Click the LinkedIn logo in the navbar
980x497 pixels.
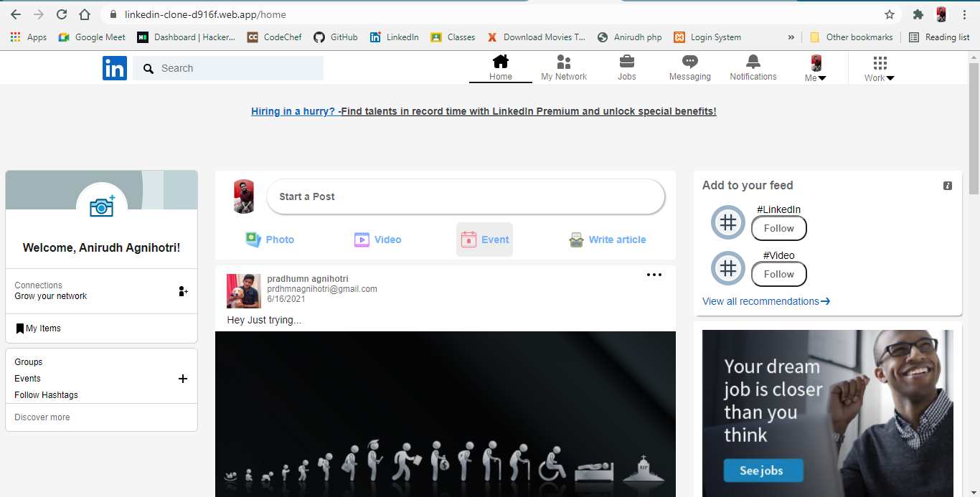(114, 68)
